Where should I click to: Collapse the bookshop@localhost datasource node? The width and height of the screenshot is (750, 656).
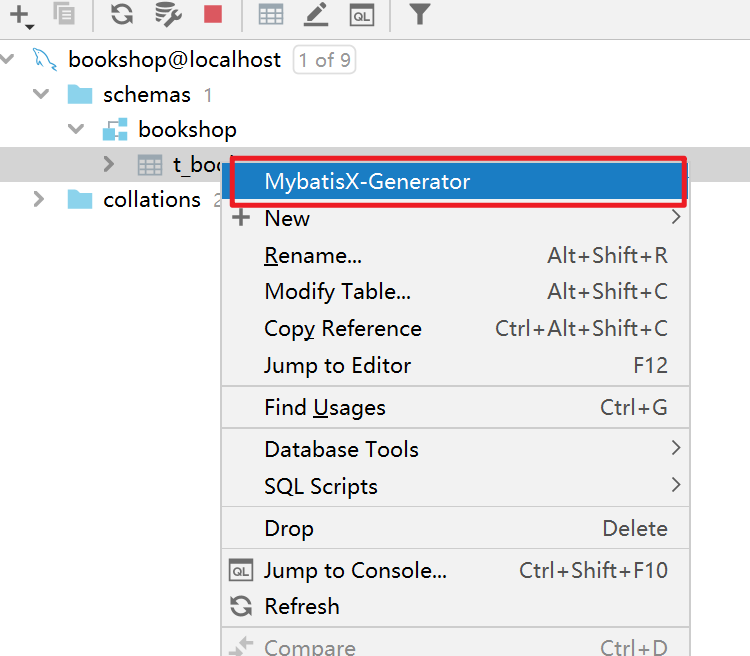tap(7, 59)
